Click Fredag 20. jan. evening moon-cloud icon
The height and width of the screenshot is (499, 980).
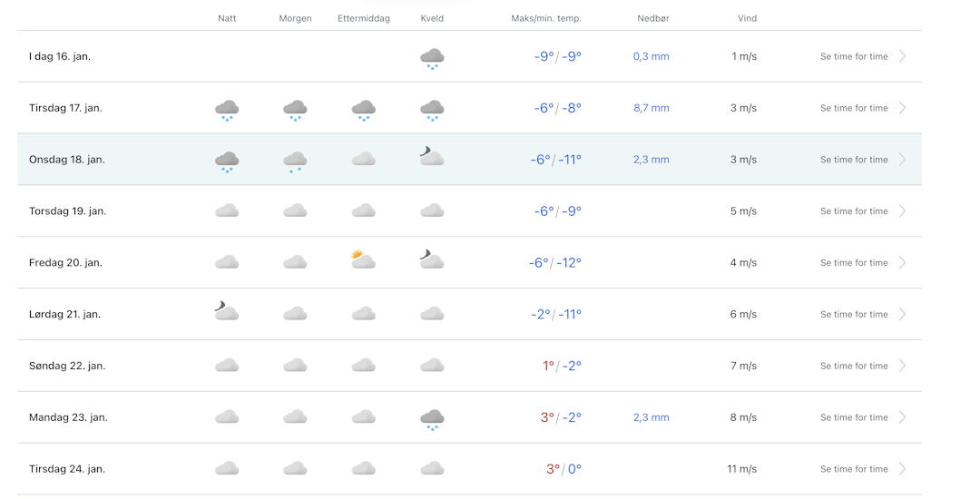click(x=432, y=260)
